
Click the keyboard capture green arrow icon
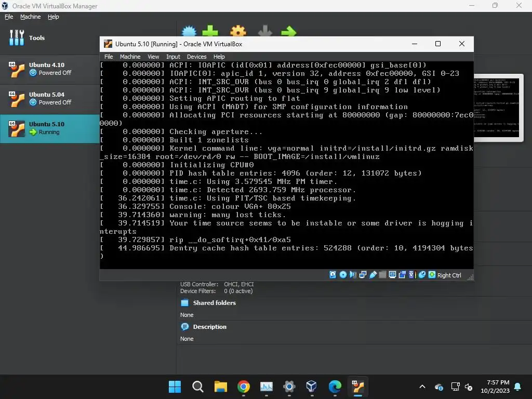[x=432, y=275]
